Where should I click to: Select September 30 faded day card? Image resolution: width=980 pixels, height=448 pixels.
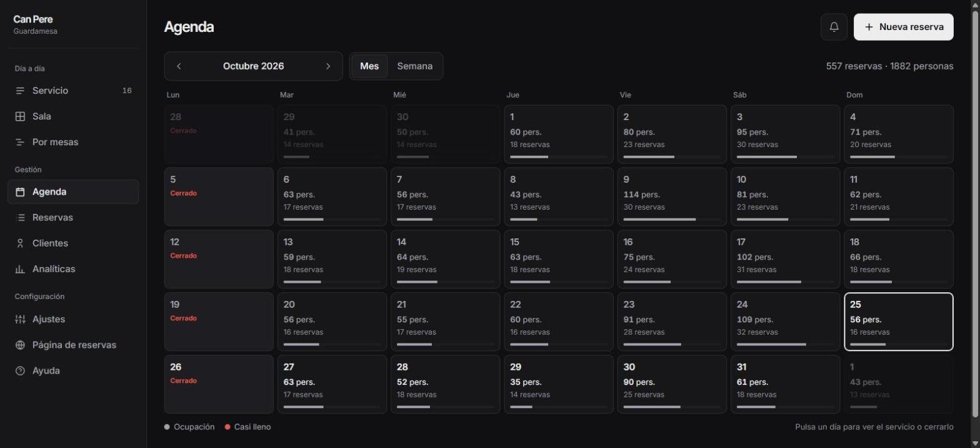(446, 134)
